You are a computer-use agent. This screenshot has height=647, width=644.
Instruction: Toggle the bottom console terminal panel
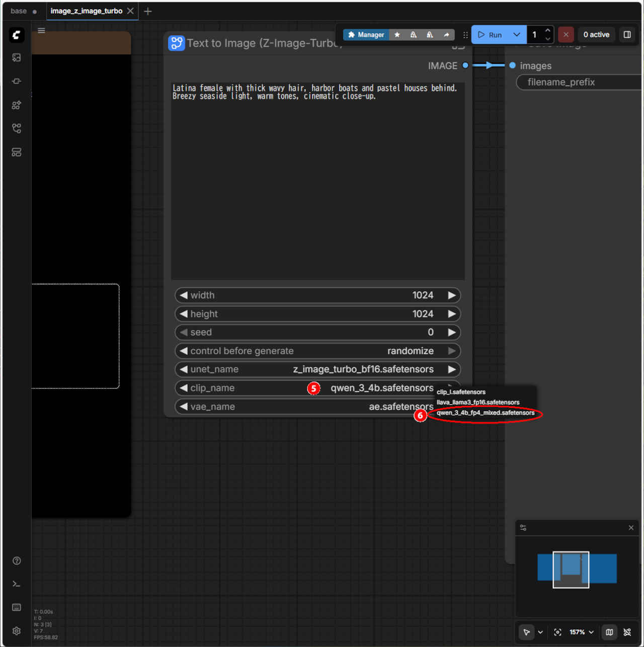click(x=16, y=584)
